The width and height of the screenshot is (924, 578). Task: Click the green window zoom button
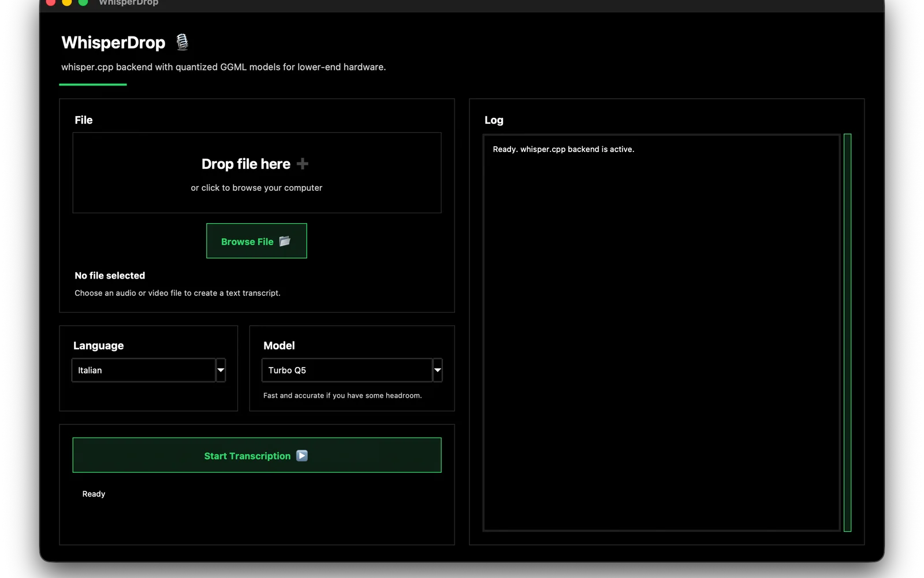point(83,2)
